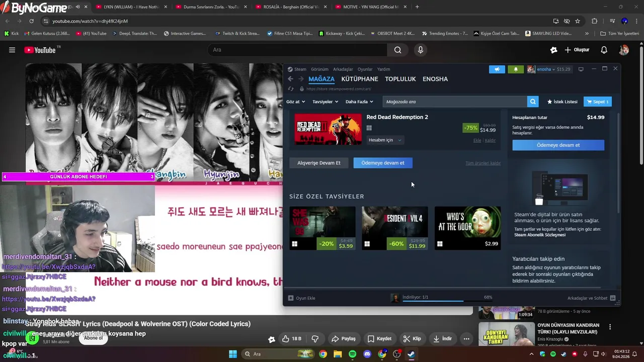The width and height of the screenshot is (644, 362).
Task: Open YouTube home via the logo
Action: click(40, 50)
